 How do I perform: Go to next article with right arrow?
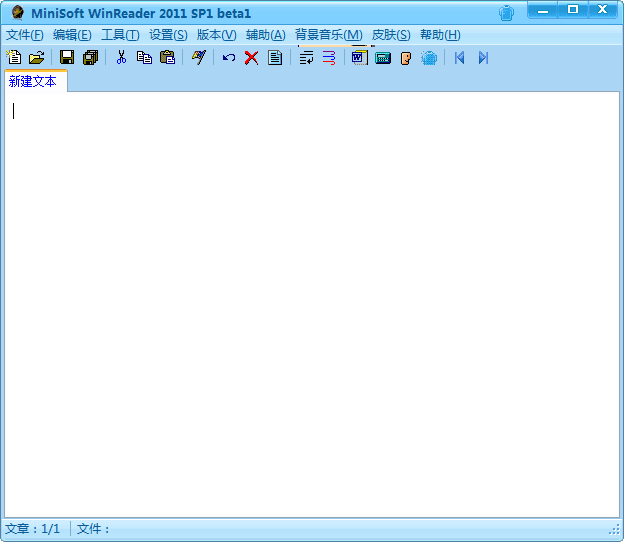[483, 58]
